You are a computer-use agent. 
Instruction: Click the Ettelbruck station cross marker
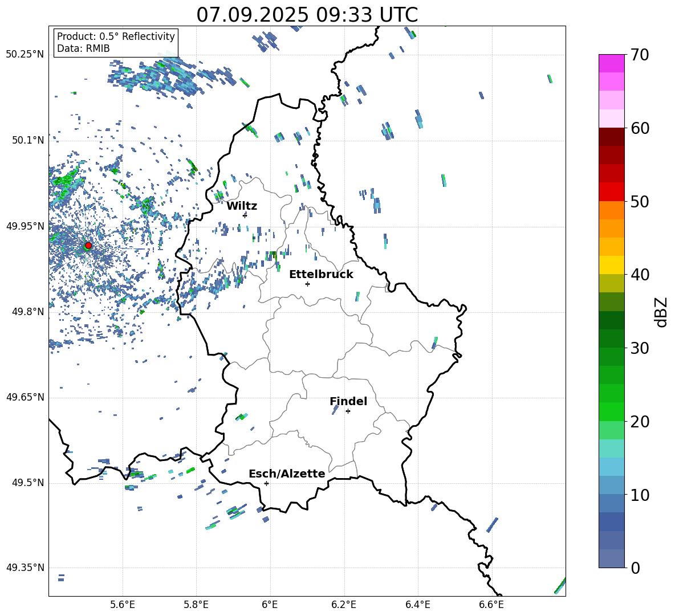pos(307,284)
